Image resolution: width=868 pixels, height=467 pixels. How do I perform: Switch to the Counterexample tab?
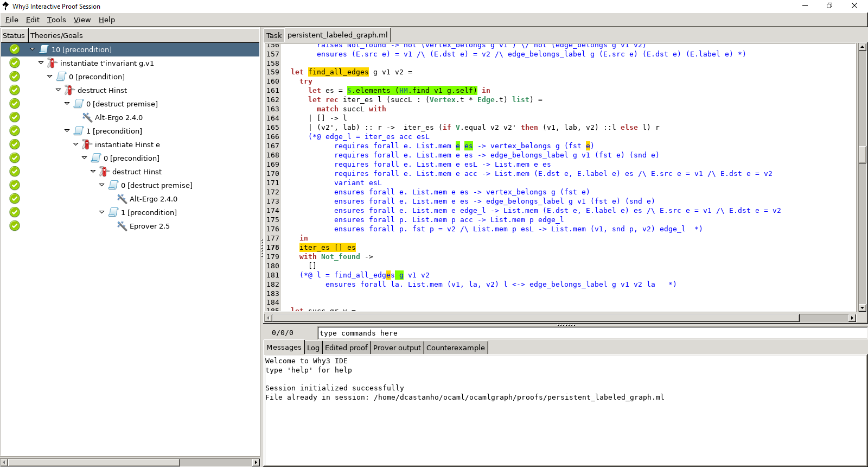coord(456,348)
